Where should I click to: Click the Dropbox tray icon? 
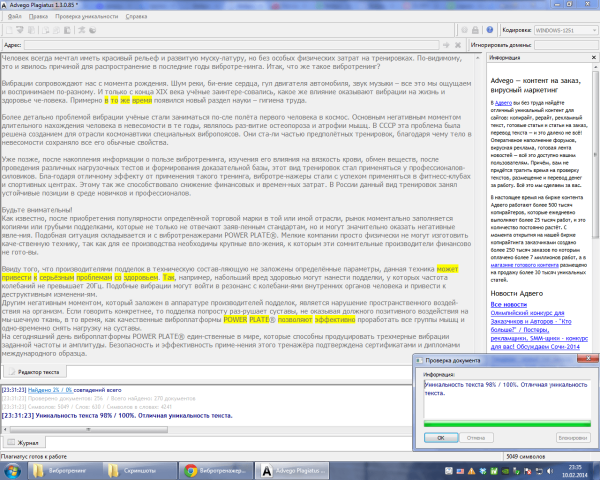coord(483,471)
